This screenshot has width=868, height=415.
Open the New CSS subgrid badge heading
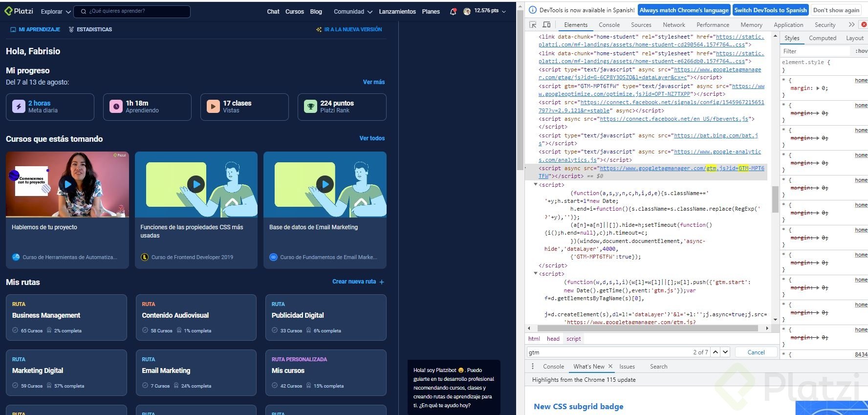pyautogui.click(x=578, y=406)
